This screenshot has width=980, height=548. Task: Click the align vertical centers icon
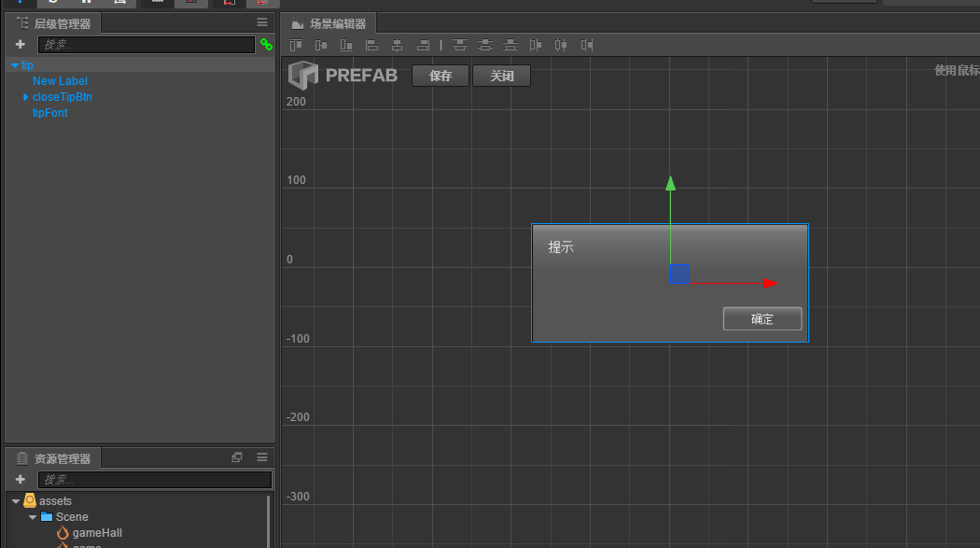point(321,45)
